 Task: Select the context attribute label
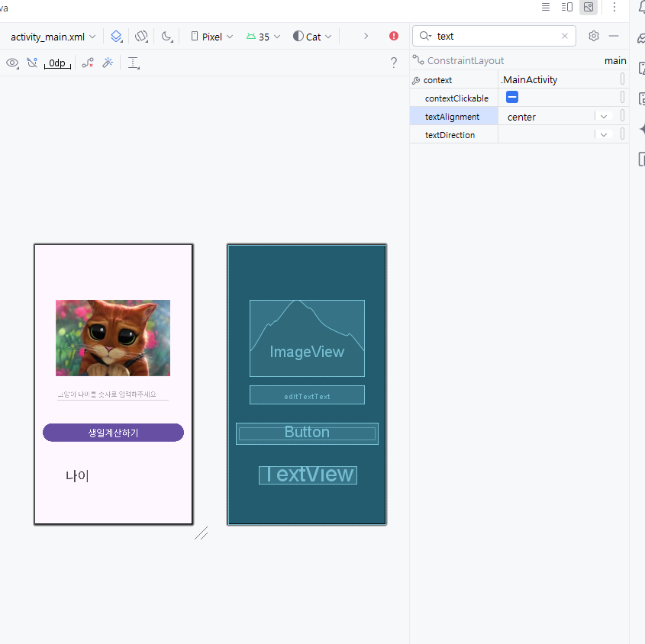pyautogui.click(x=437, y=80)
